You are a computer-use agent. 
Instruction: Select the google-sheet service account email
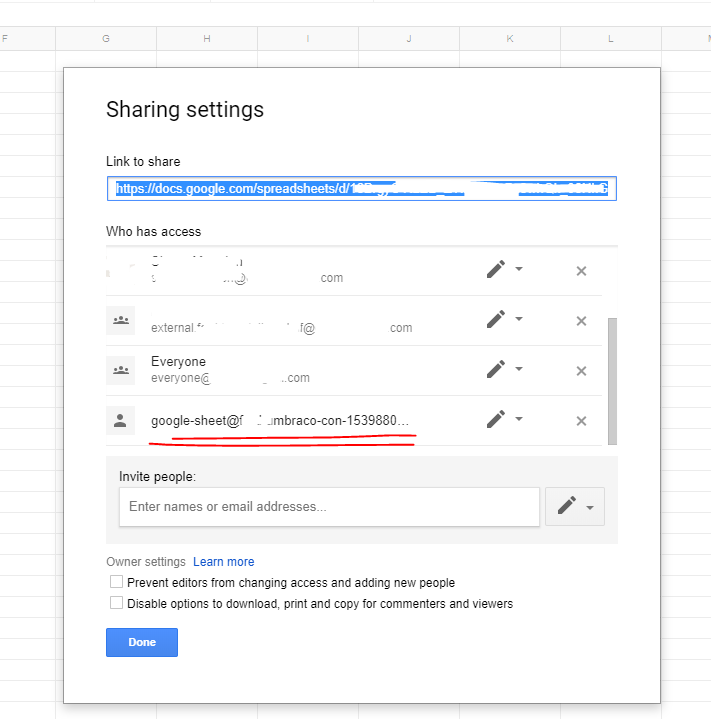[x=280, y=420]
